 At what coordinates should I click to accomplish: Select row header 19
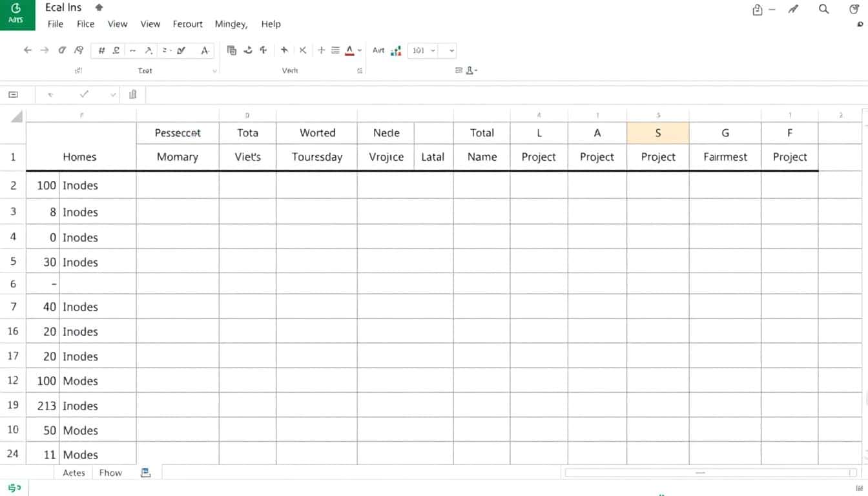tap(13, 405)
